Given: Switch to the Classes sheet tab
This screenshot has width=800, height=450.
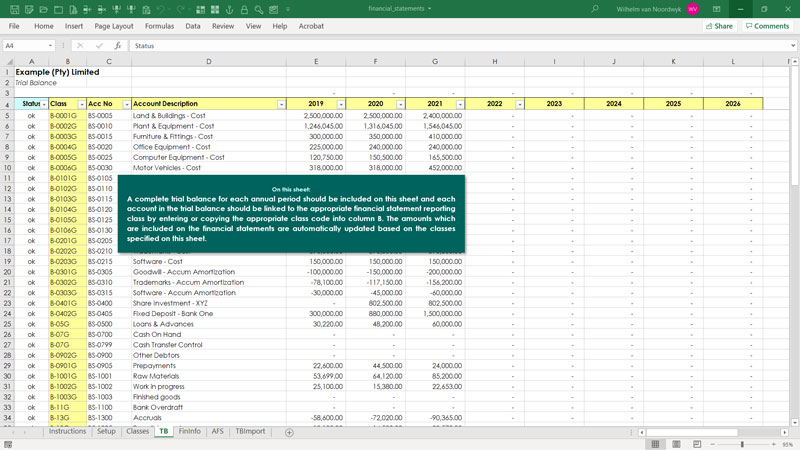Looking at the screenshot, I should 137,432.
